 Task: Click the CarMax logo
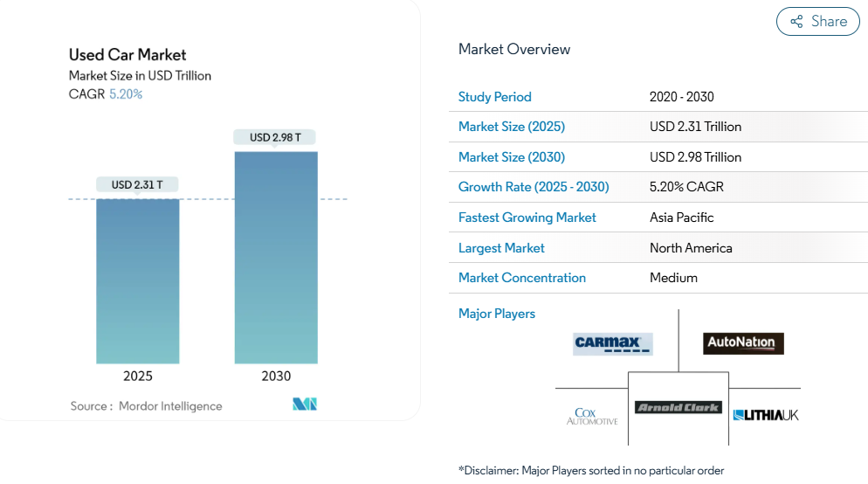[613, 343]
